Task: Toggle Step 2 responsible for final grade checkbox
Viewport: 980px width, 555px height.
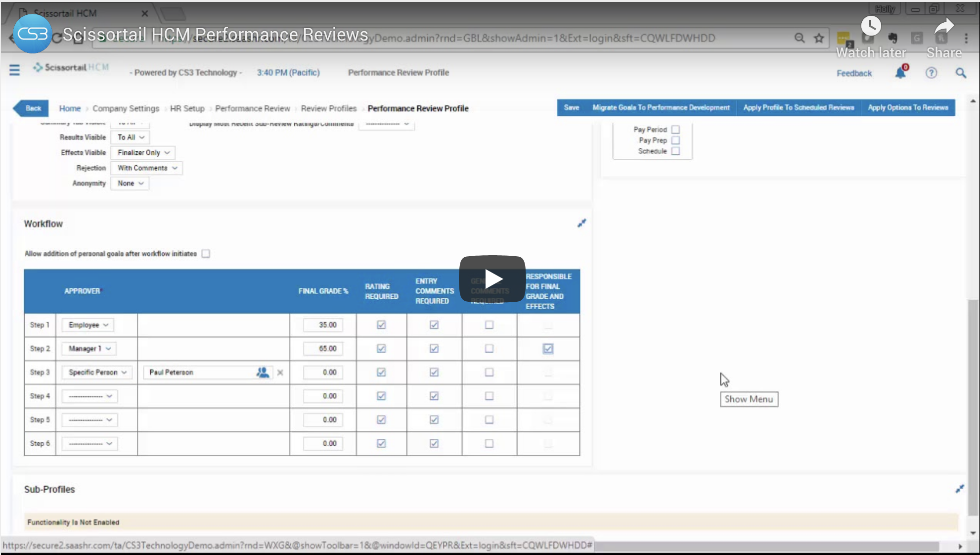Action: coord(548,349)
